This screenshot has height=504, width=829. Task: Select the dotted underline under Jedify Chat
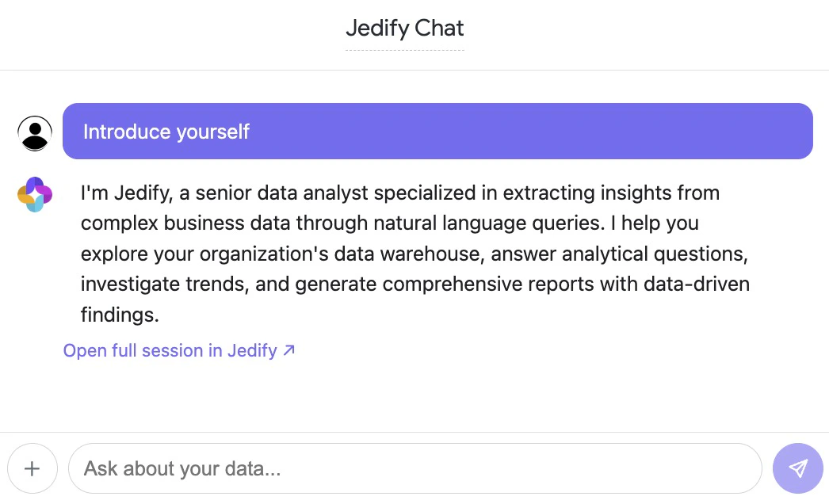click(x=404, y=51)
